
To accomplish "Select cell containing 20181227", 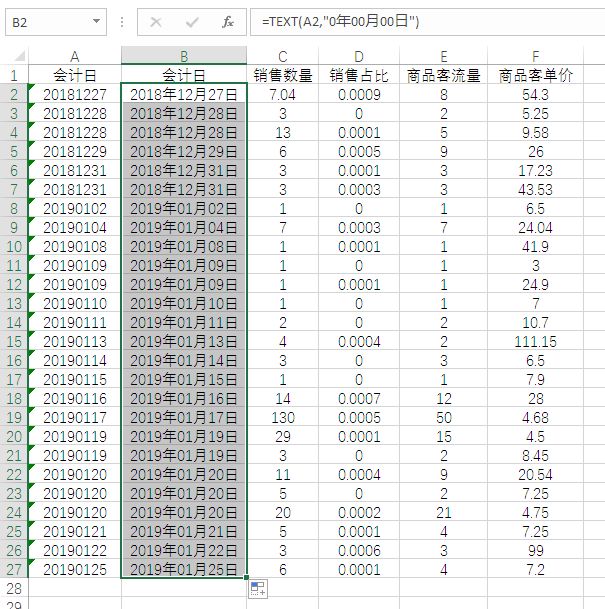I will click(75, 94).
